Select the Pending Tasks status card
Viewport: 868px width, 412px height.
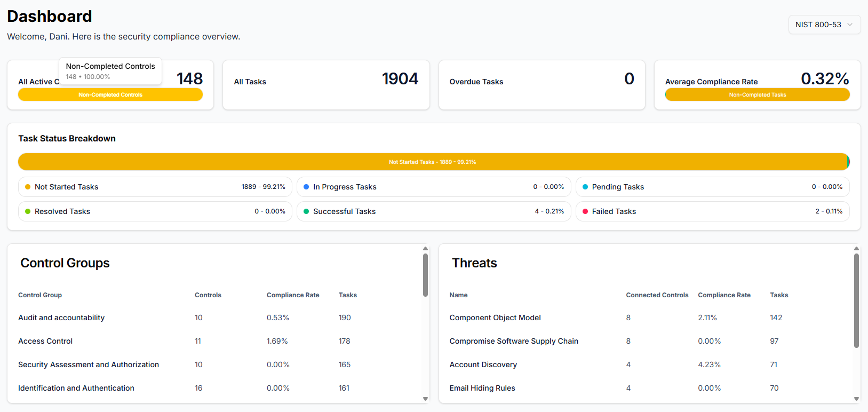pos(713,187)
